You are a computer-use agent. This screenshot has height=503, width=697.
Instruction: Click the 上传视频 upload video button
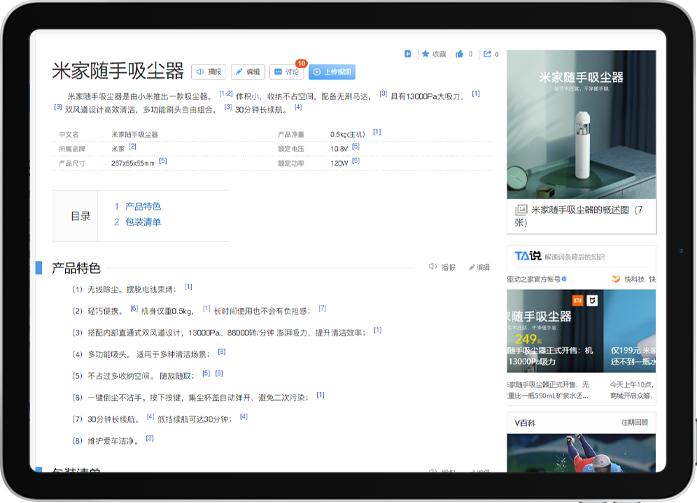click(332, 72)
